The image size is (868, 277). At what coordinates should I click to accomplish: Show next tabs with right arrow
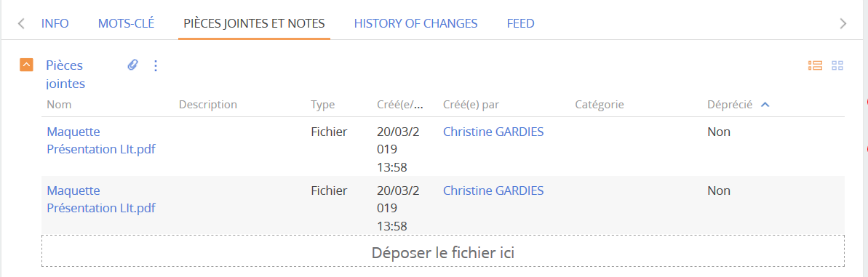point(843,23)
